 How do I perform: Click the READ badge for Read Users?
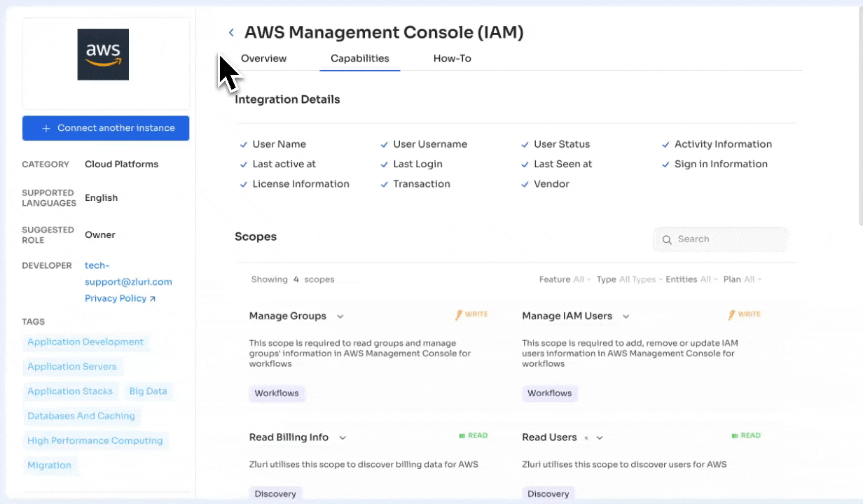746,435
